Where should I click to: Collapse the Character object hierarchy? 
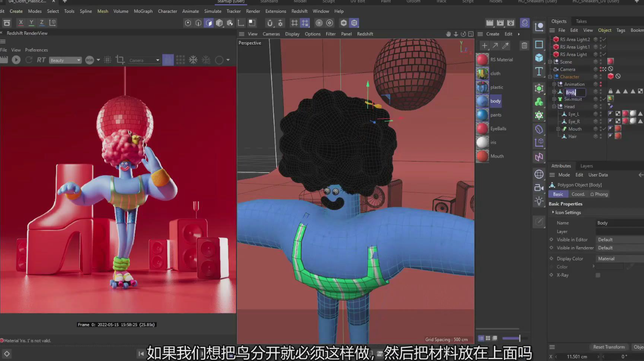(x=550, y=77)
